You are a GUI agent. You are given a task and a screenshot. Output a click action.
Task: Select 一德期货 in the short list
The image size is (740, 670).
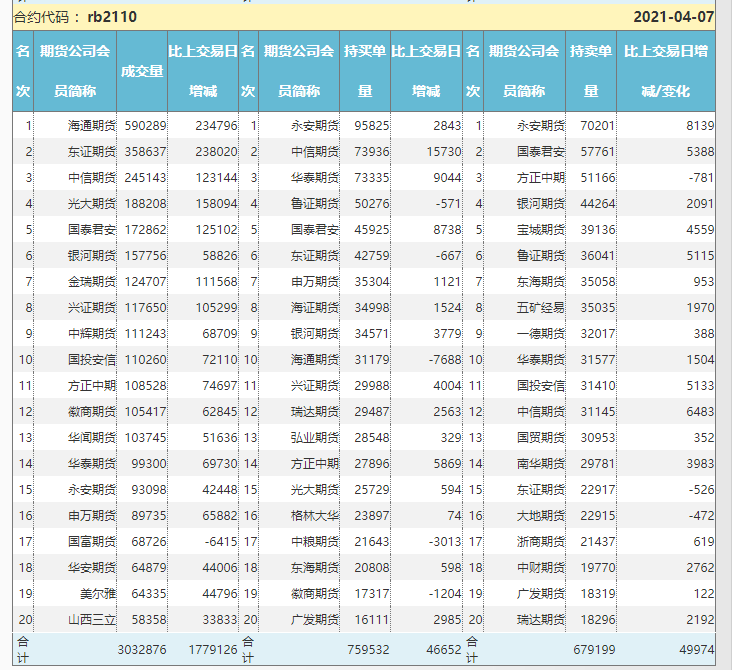pyautogui.click(x=540, y=334)
